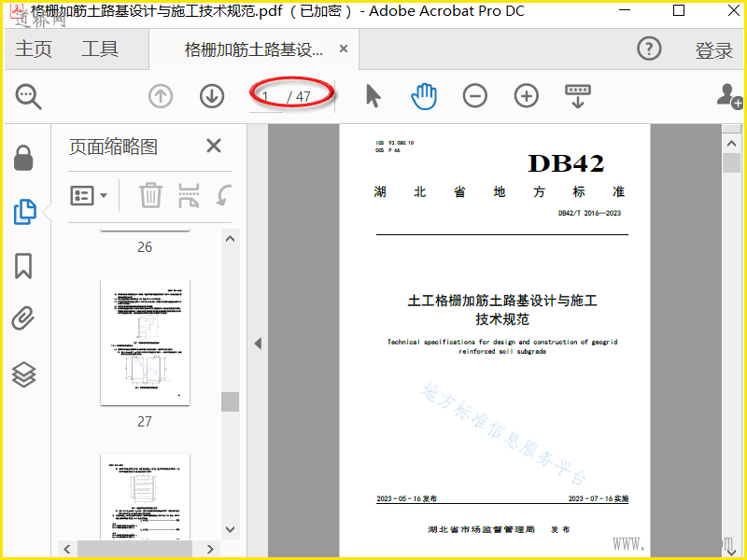Close the document tab
Image resolution: width=747 pixels, height=560 pixels.
click(x=344, y=49)
